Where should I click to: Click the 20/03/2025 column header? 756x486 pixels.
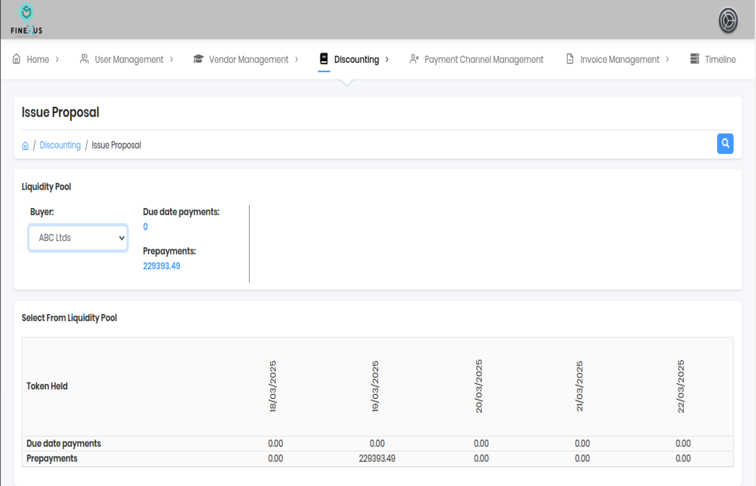pos(479,386)
